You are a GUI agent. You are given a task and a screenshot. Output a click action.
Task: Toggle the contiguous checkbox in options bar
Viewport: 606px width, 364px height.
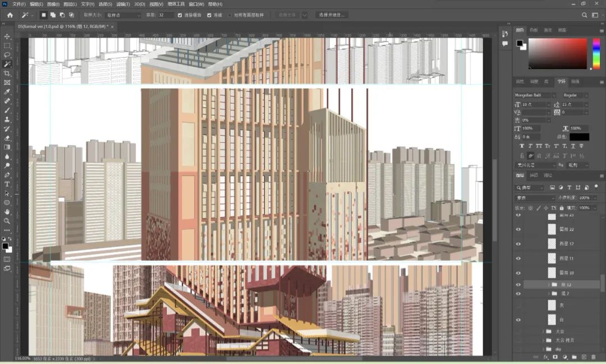[209, 15]
